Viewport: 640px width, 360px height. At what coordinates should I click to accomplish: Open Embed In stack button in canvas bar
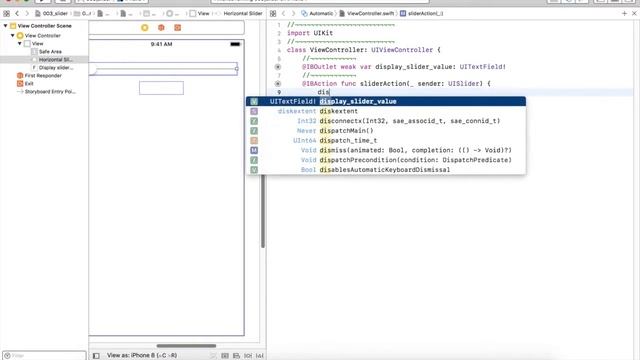point(225,356)
